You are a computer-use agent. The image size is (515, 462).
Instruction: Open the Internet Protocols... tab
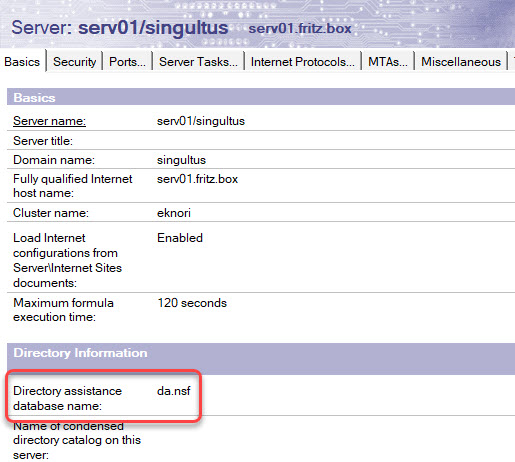tap(303, 62)
